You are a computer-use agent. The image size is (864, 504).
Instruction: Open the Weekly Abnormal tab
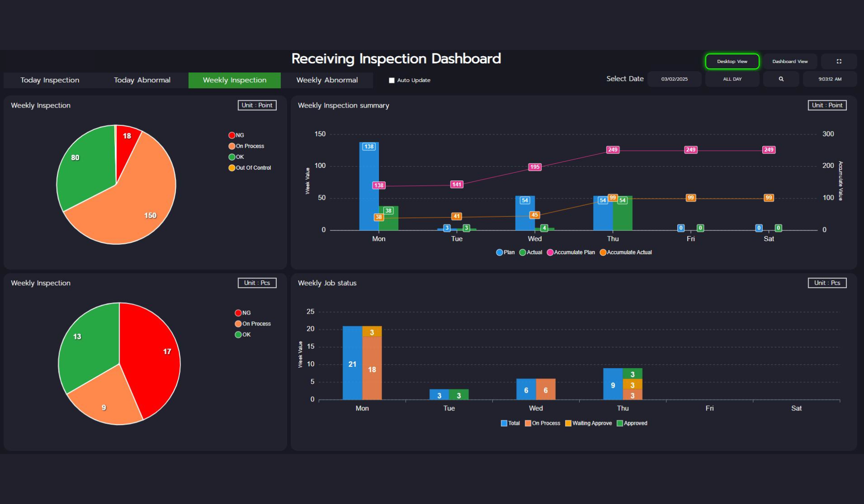tap(327, 80)
